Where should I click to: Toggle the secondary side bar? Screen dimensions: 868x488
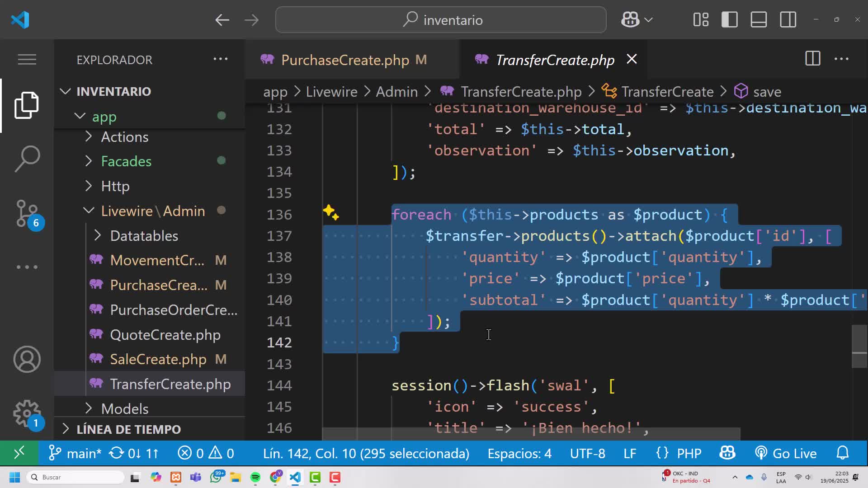(788, 20)
